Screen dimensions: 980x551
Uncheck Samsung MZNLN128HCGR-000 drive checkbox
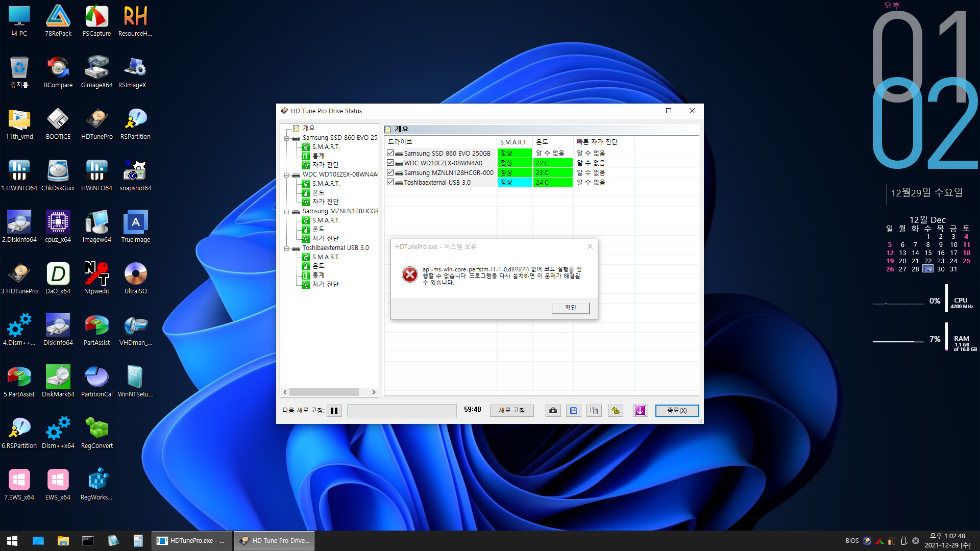[x=390, y=172]
